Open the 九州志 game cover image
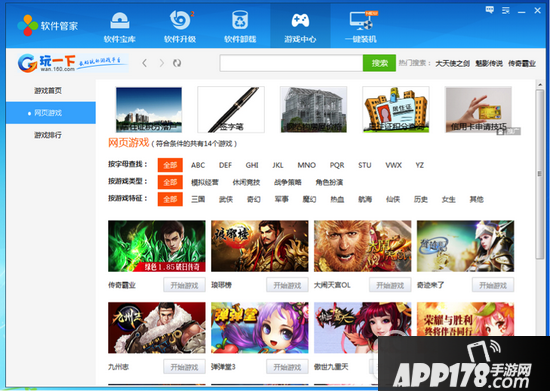The image size is (550, 391). (157, 328)
